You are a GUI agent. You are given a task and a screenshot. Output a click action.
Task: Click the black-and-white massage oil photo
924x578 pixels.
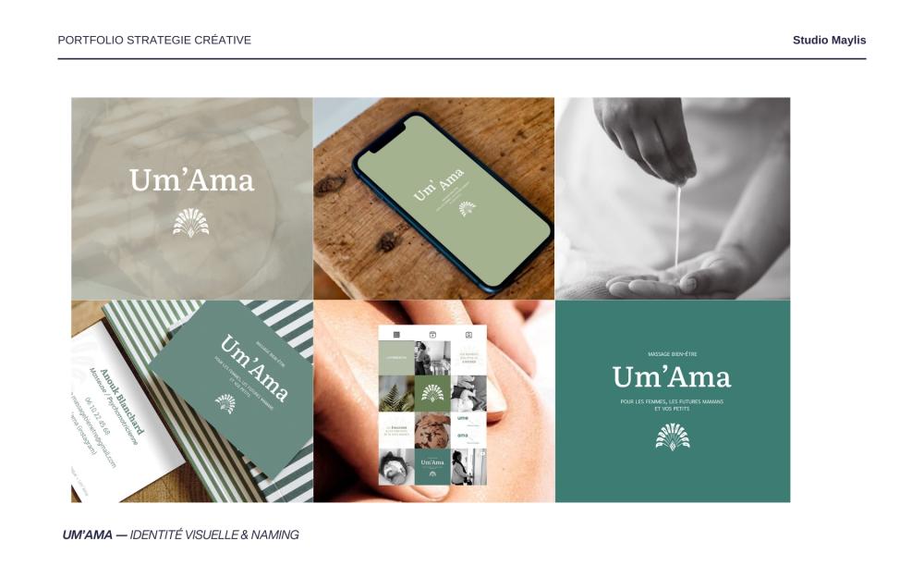coord(673,198)
